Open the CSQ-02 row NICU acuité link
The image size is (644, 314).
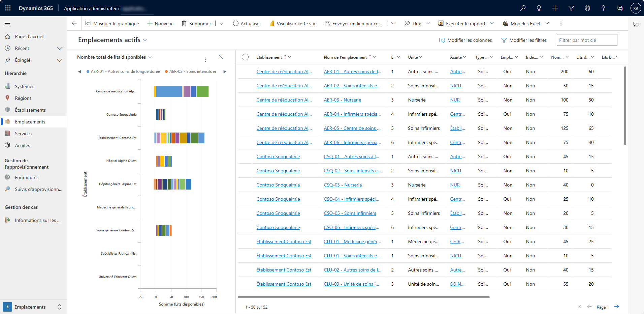(x=456, y=171)
